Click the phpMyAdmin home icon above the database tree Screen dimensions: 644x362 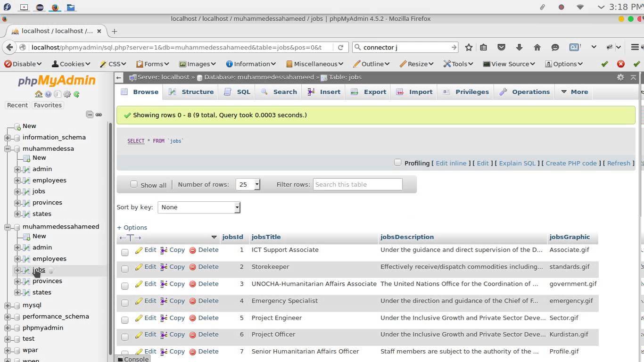[x=39, y=94]
